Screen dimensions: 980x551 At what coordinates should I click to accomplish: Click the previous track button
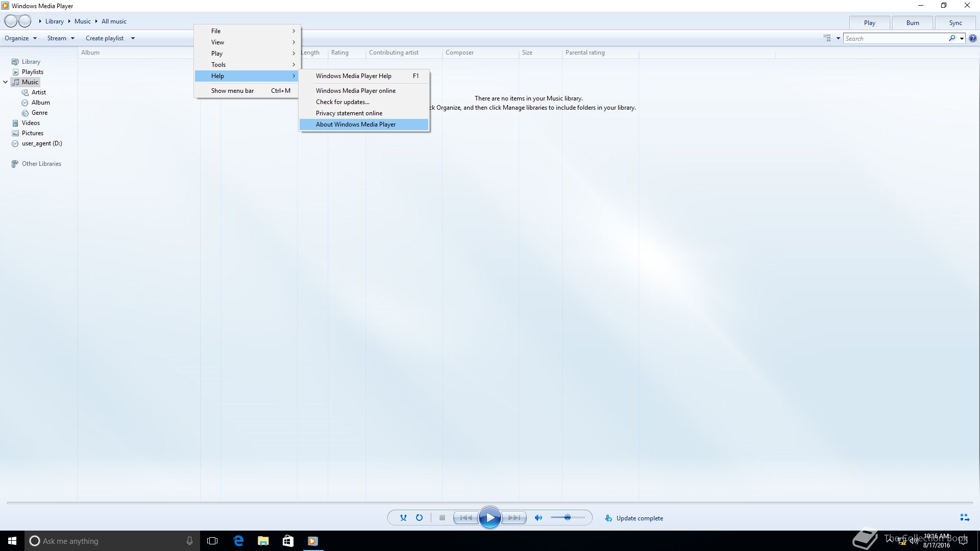pyautogui.click(x=465, y=518)
